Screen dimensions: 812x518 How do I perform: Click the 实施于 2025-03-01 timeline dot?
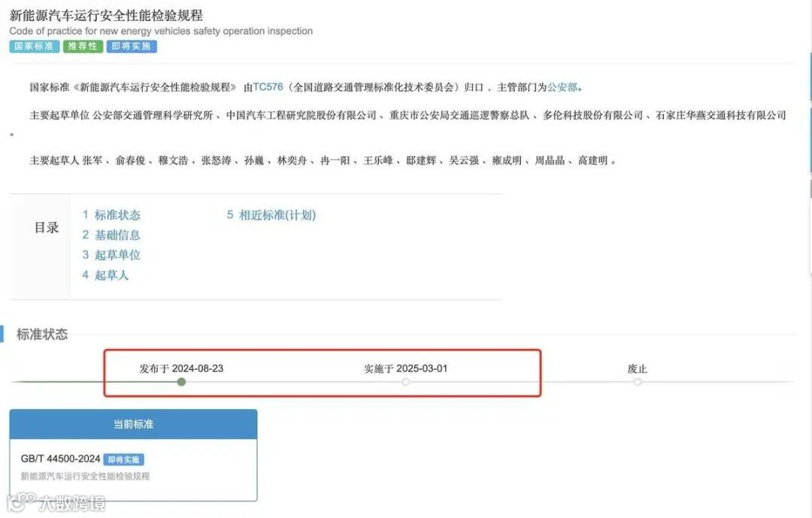405,382
